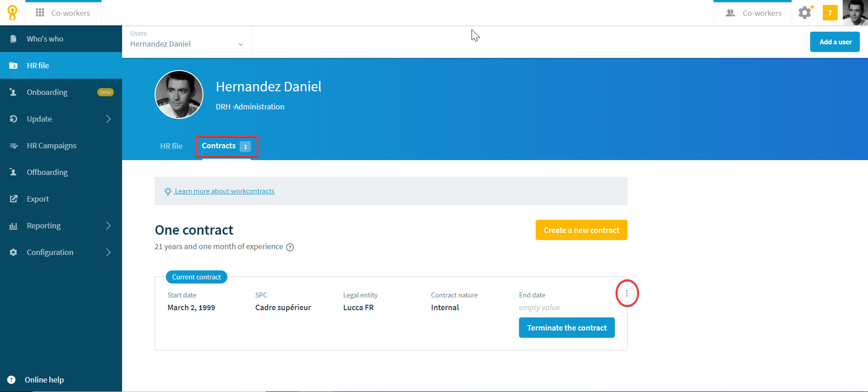Open the settings gear icon
This screenshot has width=868, height=392.
point(805,13)
